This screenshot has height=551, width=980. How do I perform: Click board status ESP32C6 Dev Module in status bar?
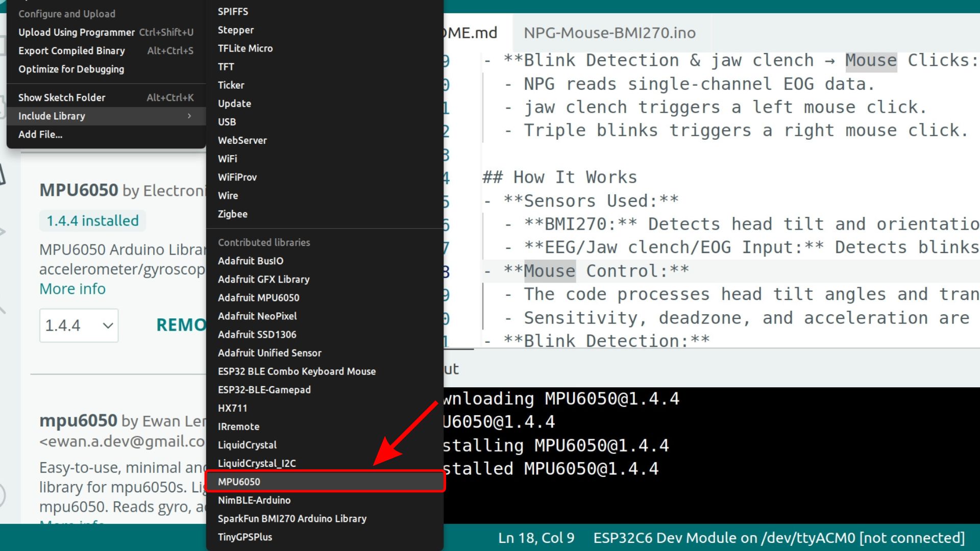point(779,538)
